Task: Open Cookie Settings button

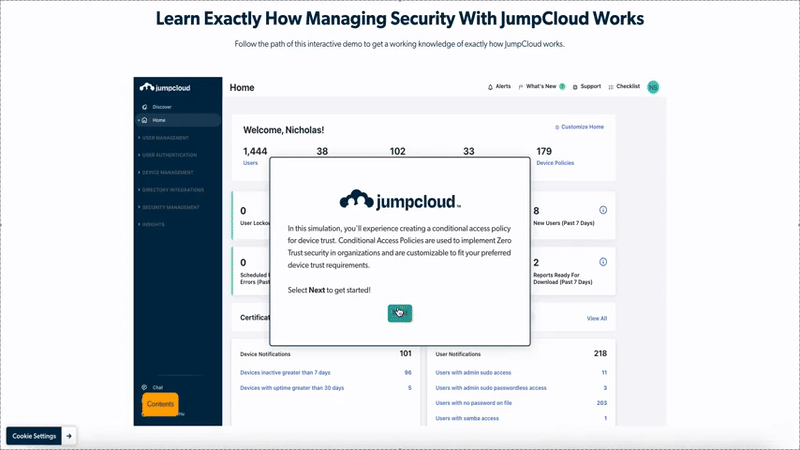Action: (34, 436)
